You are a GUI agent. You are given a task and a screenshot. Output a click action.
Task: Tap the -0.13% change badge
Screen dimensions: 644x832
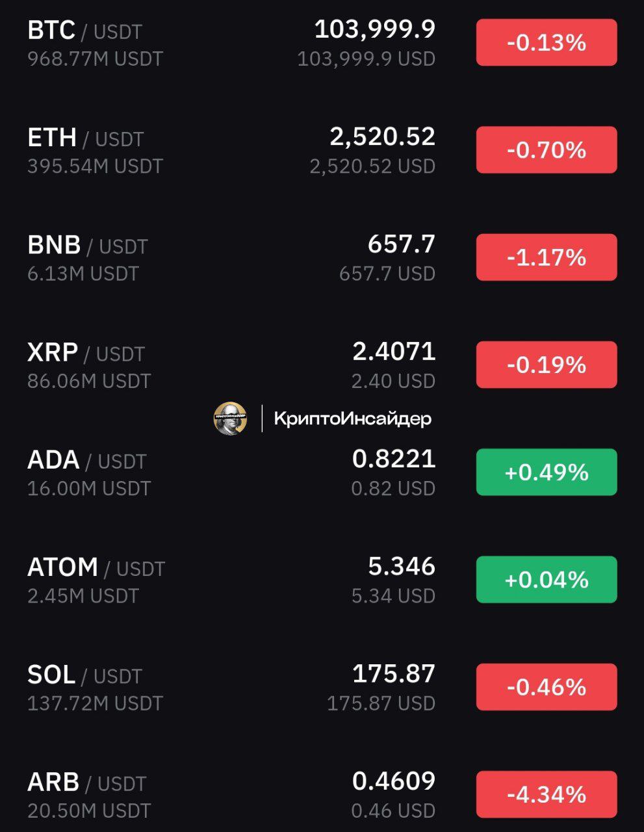click(x=547, y=42)
